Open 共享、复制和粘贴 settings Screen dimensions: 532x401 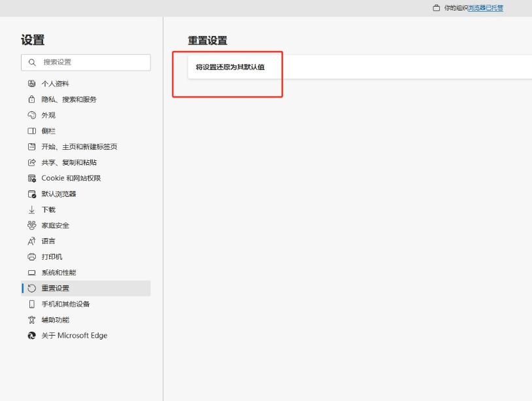tap(69, 162)
